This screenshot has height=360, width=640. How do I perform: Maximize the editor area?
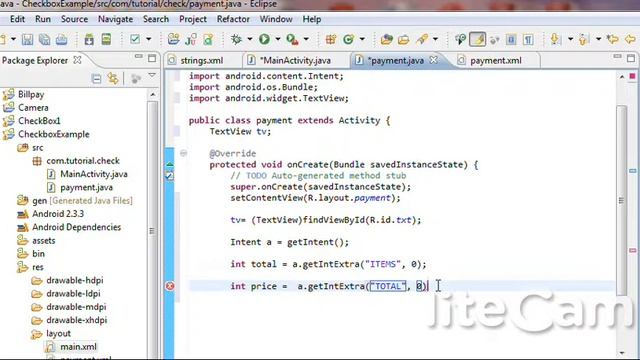tap(631, 58)
